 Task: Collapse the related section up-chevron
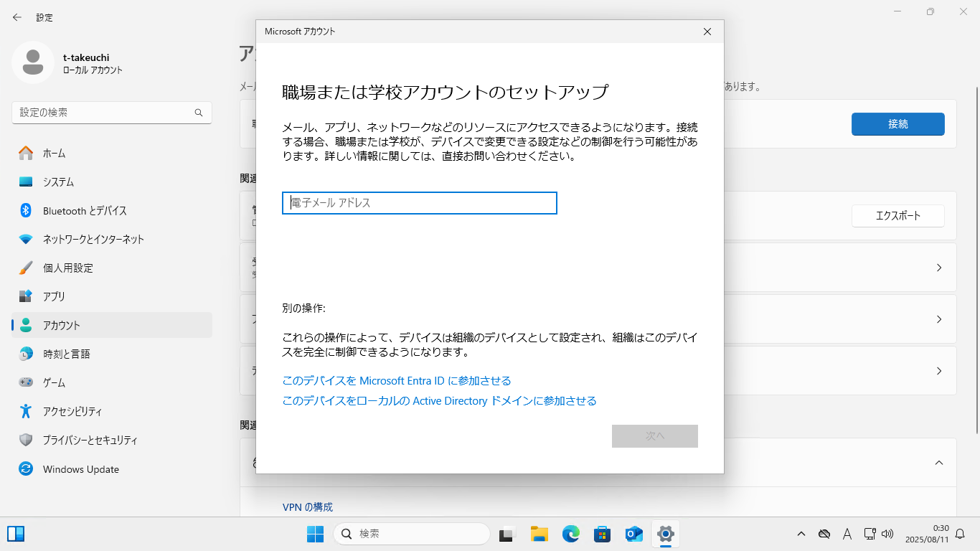pos(939,463)
